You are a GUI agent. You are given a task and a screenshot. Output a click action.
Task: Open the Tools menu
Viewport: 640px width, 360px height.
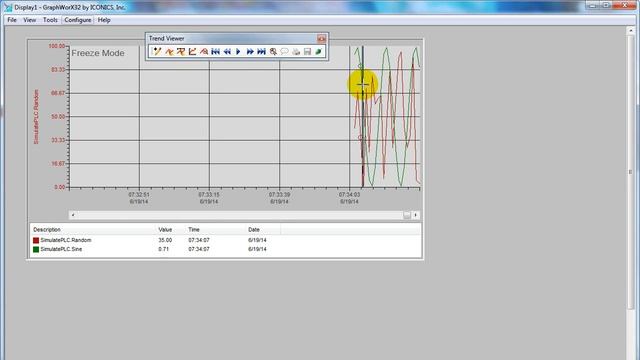coord(50,20)
